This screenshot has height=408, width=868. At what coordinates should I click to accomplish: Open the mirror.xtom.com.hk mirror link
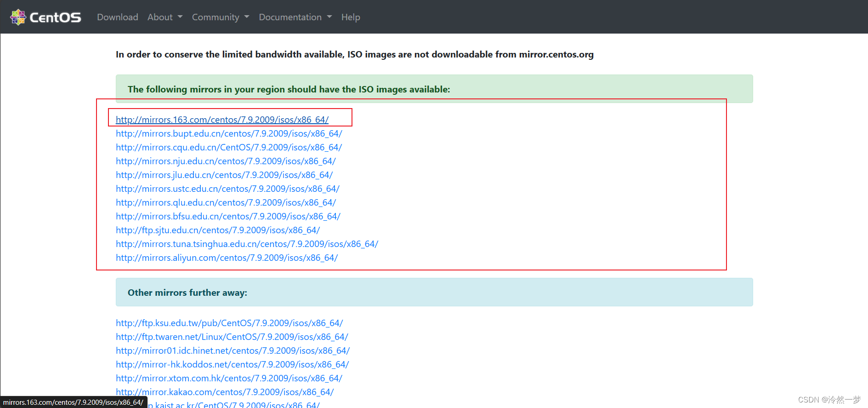click(x=229, y=378)
